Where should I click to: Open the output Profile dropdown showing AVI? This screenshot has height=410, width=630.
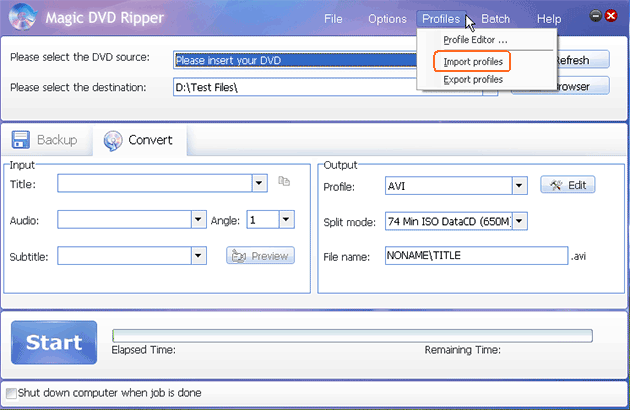coord(519,186)
